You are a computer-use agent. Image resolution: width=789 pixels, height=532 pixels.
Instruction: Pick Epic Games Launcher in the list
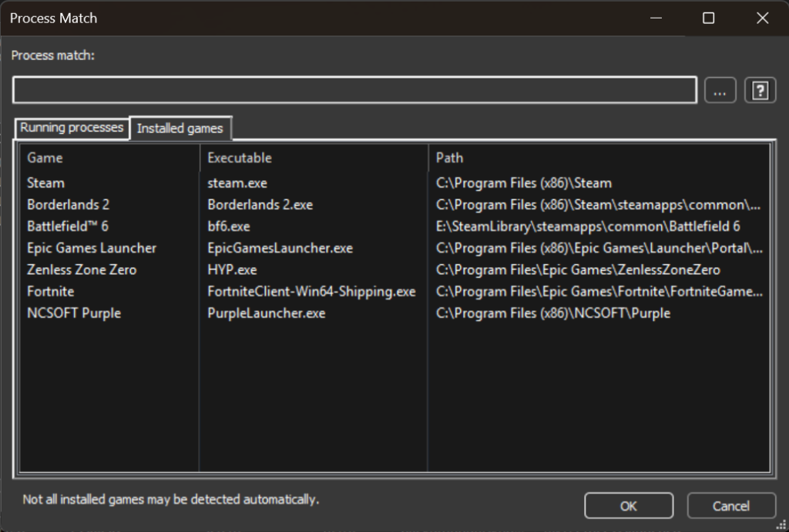[92, 248]
